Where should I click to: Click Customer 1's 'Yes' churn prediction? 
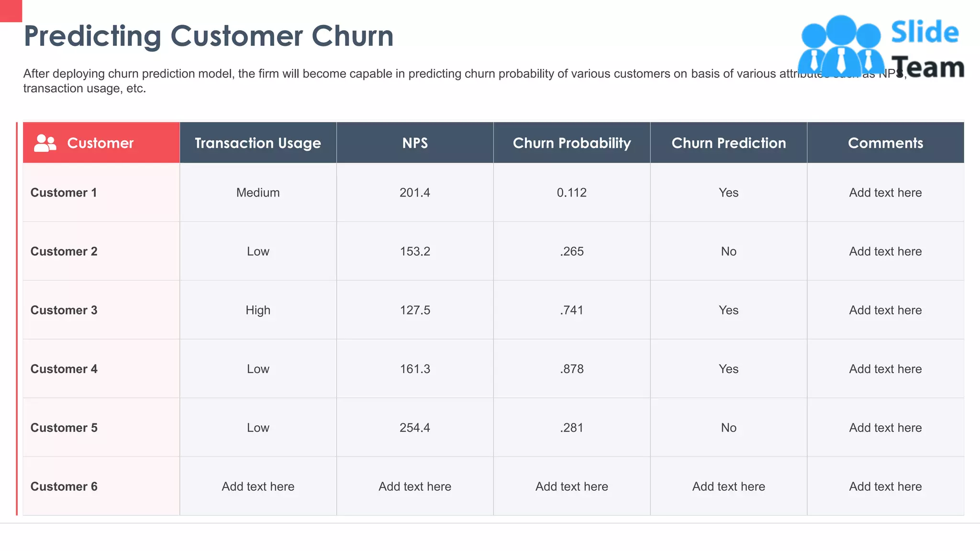point(729,193)
